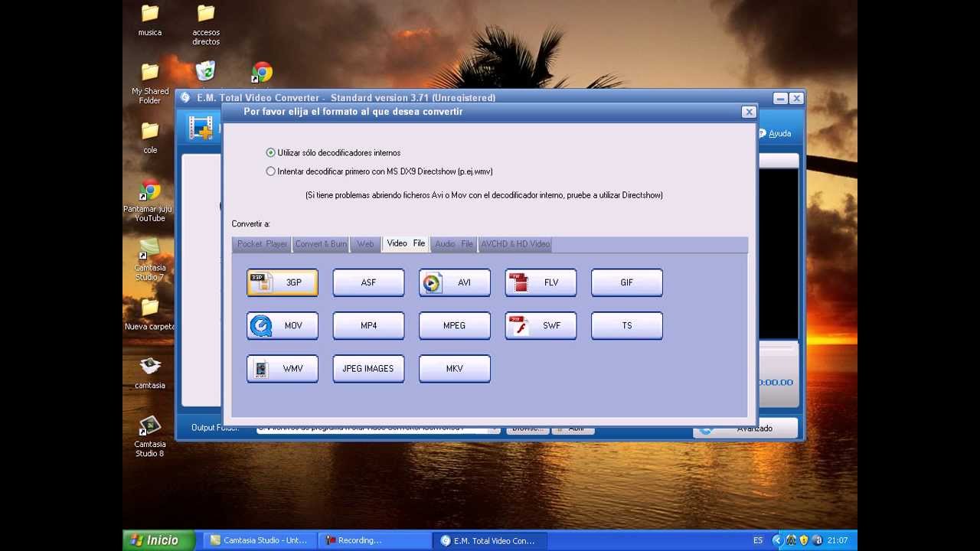Open Ayuda help in converter window
This screenshot has width=980, height=551.
click(x=776, y=133)
